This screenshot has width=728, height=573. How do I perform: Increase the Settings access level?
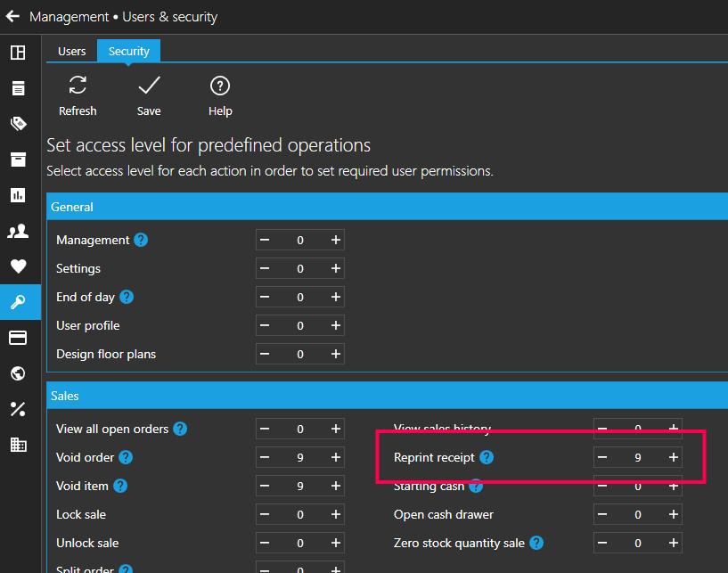[336, 268]
